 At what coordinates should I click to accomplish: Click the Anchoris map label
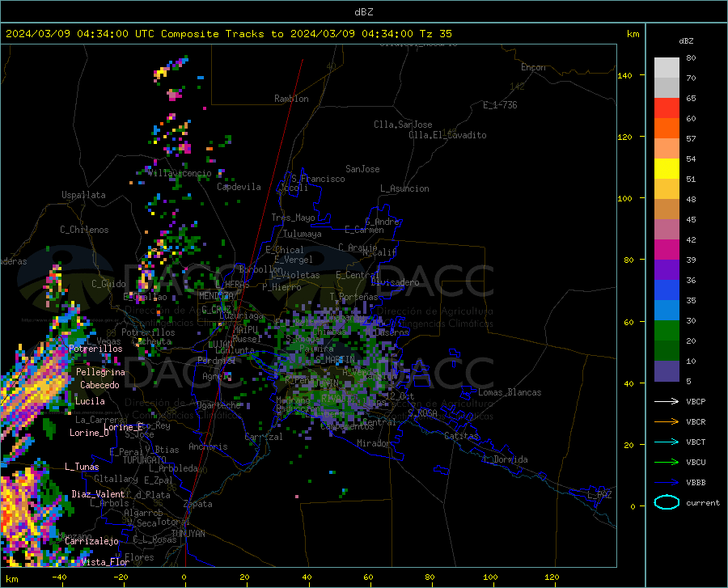[208, 446]
